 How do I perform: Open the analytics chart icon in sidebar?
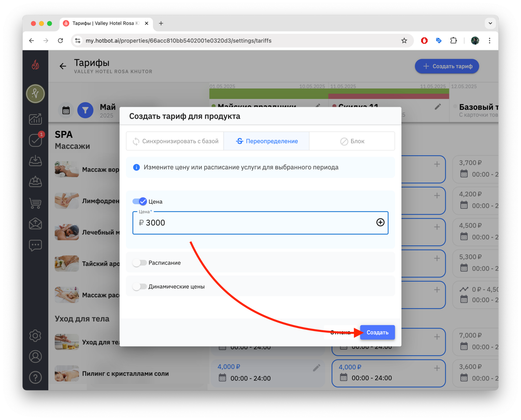[35, 119]
